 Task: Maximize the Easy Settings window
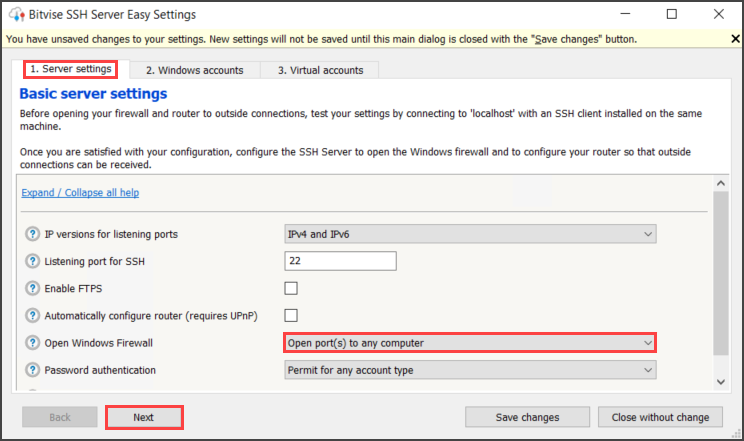coord(672,14)
